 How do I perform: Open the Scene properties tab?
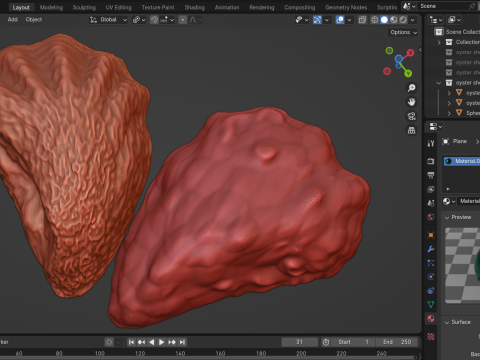[431, 203]
